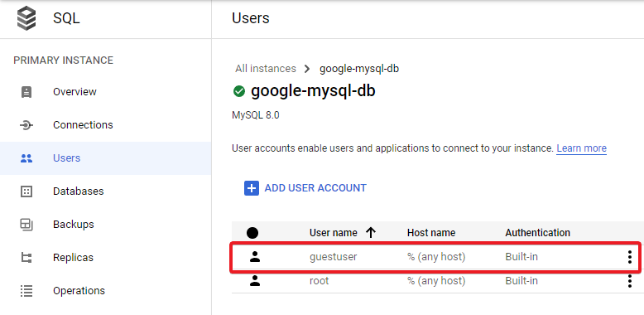Click the Replicas branch icon in sidebar

click(x=26, y=258)
